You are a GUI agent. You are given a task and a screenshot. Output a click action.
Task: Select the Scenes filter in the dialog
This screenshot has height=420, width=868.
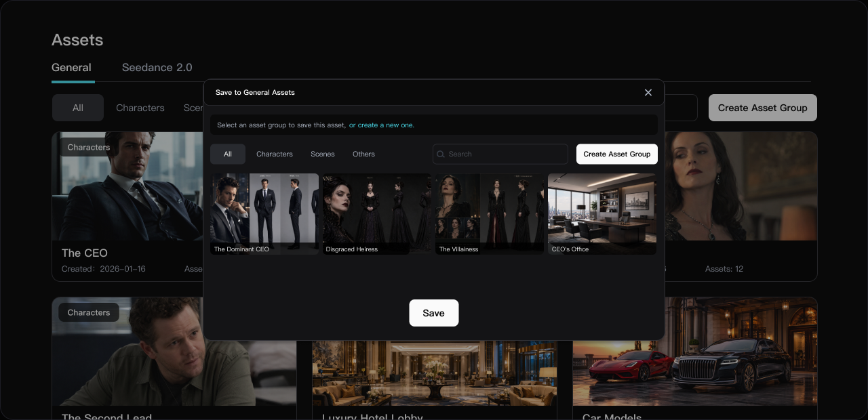tap(323, 154)
